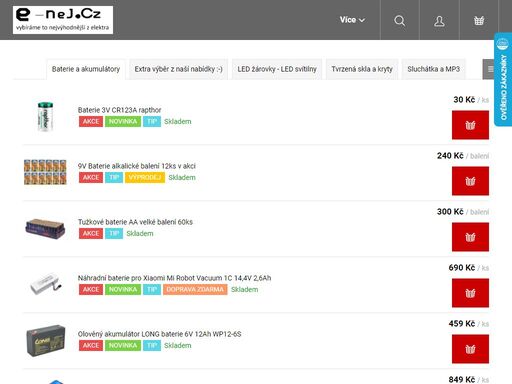
Task: Switch to Tvrzená skla a kryty tab
Action: [362, 69]
